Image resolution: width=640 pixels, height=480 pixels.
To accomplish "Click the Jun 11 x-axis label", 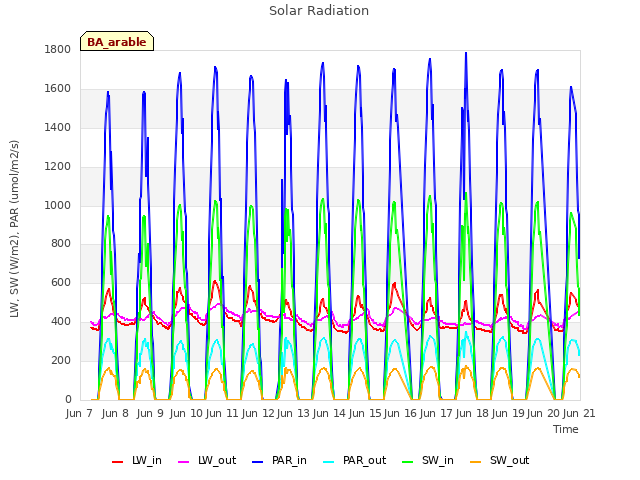I will pos(222,413).
